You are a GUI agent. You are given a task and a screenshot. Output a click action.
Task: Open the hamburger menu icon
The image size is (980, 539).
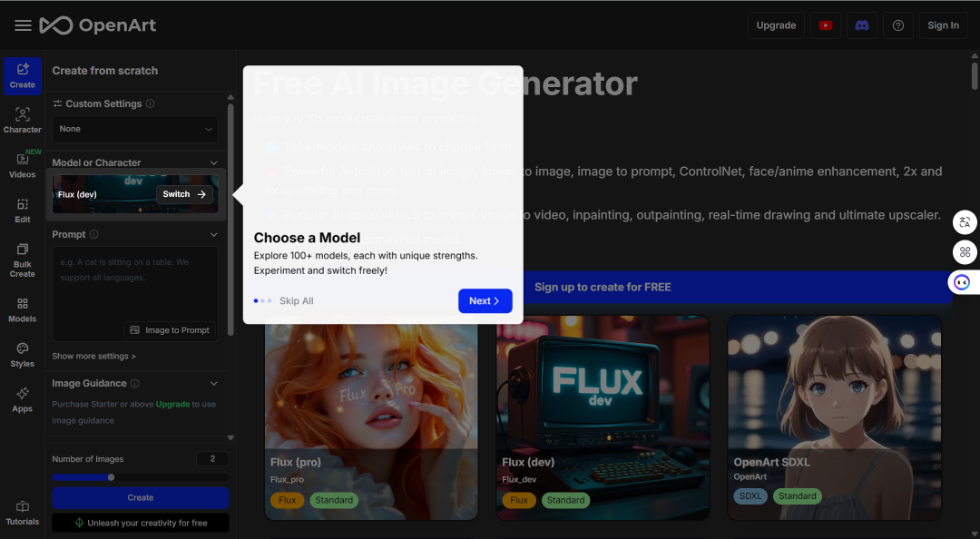tap(23, 25)
